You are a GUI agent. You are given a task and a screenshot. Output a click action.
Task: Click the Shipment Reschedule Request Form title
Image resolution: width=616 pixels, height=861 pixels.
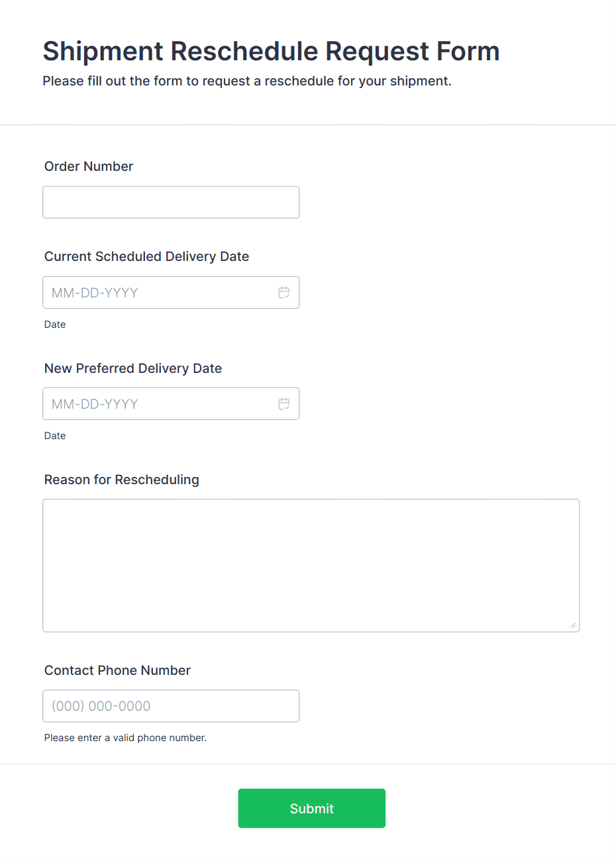(271, 51)
